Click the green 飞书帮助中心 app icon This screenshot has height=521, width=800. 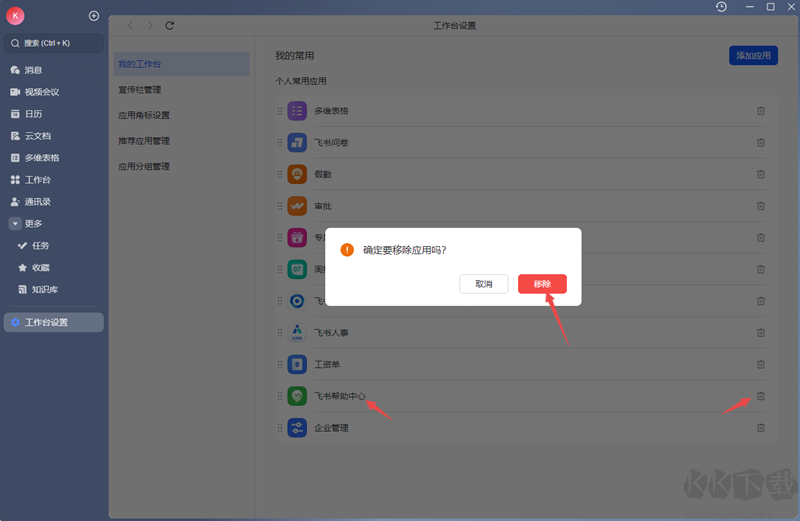(x=297, y=396)
